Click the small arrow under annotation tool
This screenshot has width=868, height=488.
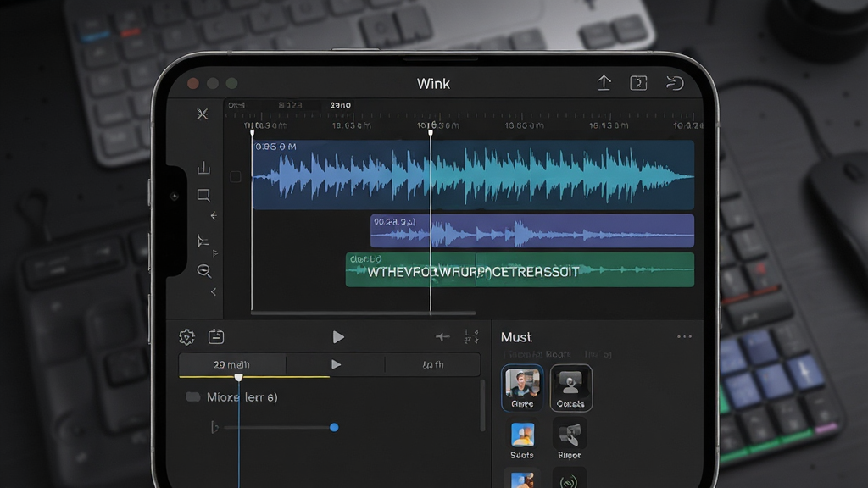point(214,216)
